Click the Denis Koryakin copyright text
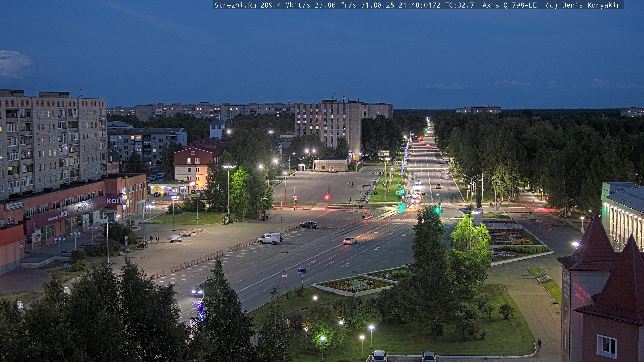This screenshot has height=362, width=644. [x=591, y=5]
